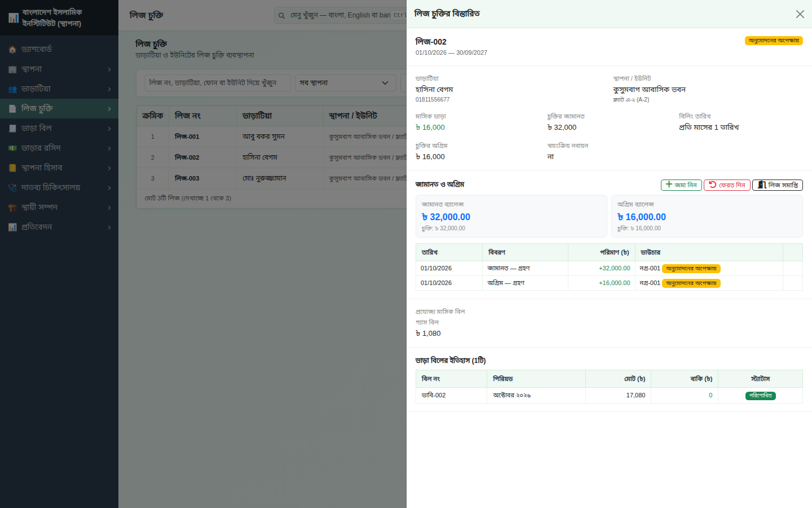
Task: Expand the ভাড়া বিল submenu chevron
Action: click(109, 129)
